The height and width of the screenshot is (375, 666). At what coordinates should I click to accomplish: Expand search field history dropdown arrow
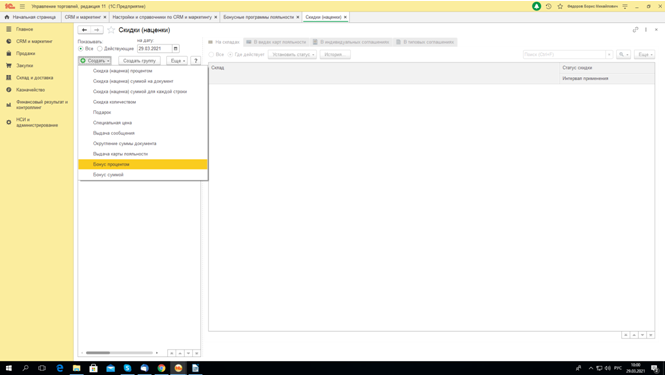609,54
